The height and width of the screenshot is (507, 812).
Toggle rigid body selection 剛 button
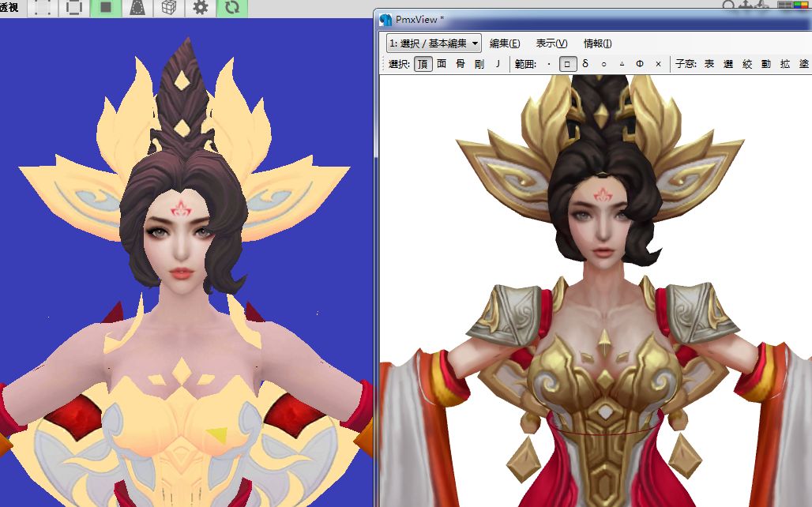point(479,64)
